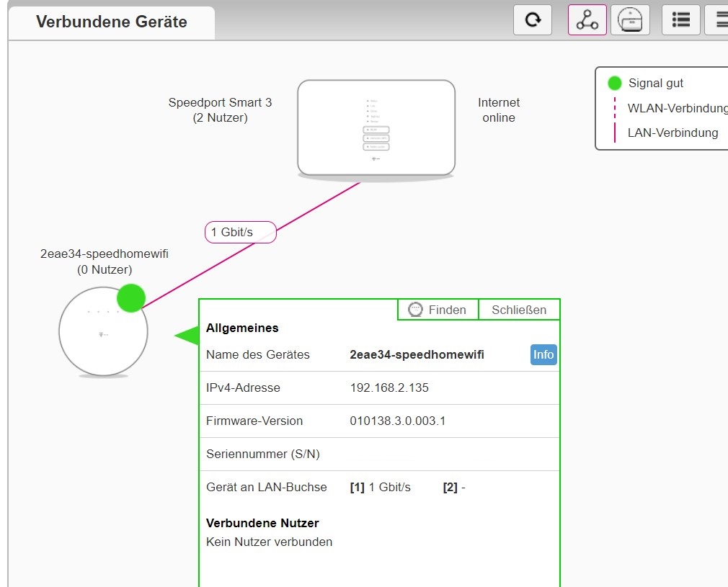Click the Speedport Smart 3 (2 Nutzer) label
Image resolution: width=728 pixels, height=587 pixels.
[x=220, y=110]
